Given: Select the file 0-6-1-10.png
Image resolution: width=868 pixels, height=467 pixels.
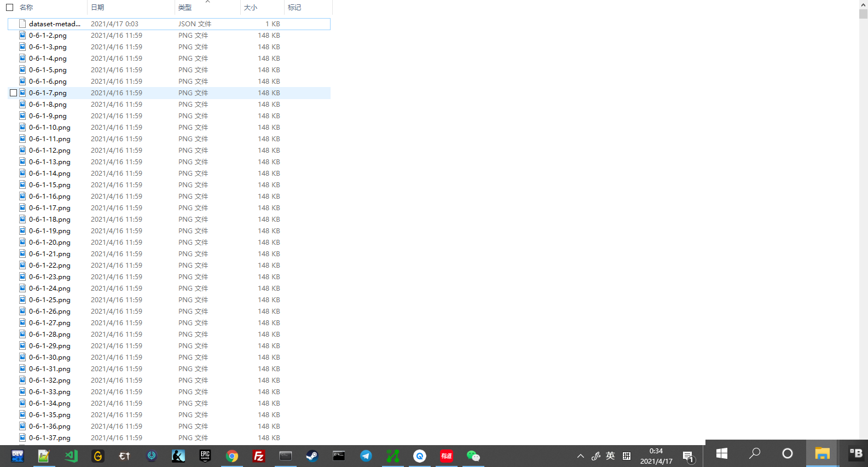Looking at the screenshot, I should pos(50,127).
